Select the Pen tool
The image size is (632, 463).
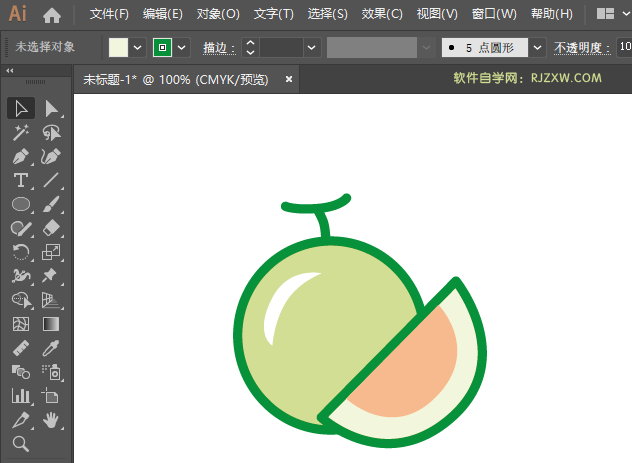coord(20,157)
